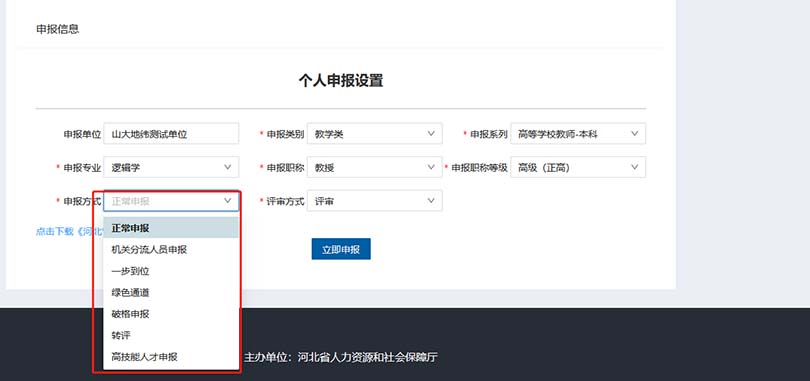Collapse the 申报方式 dropdown field

pos(171,201)
